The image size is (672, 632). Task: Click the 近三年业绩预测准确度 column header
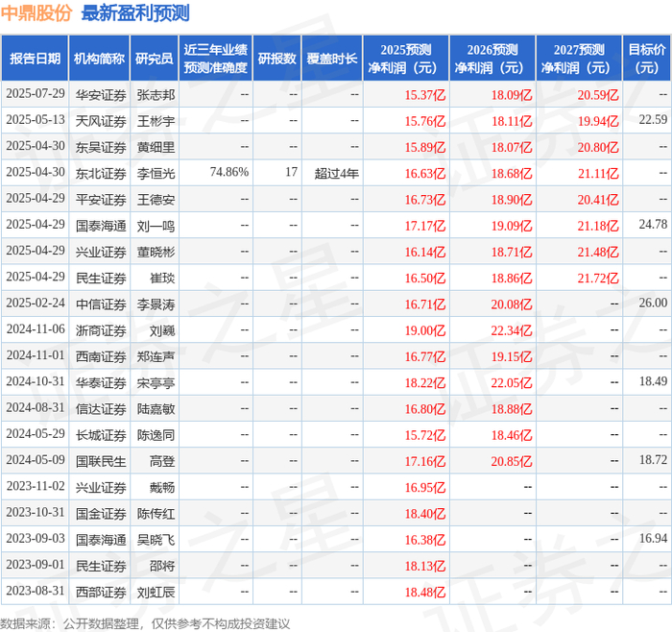click(216, 59)
